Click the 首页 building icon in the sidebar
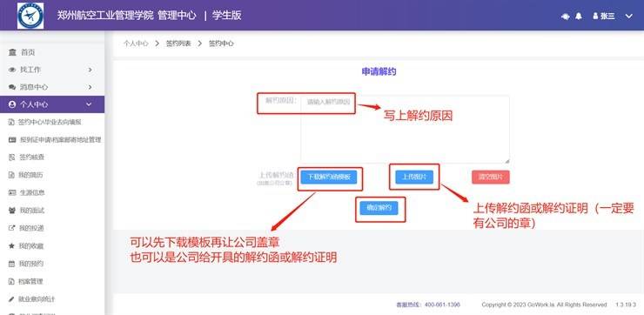 pyautogui.click(x=13, y=52)
